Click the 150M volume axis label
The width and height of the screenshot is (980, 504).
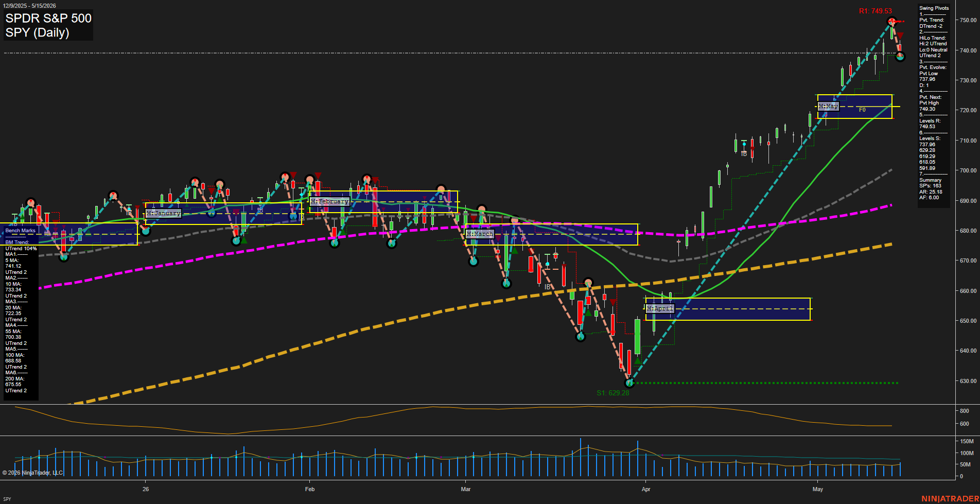tap(967, 441)
